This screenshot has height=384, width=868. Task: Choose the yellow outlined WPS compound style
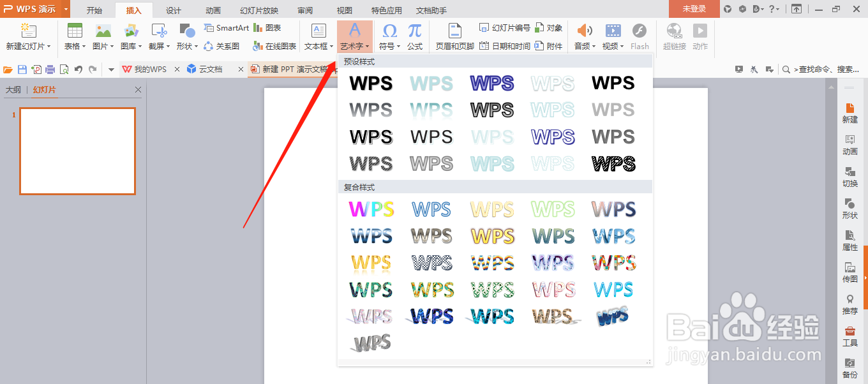492,236
